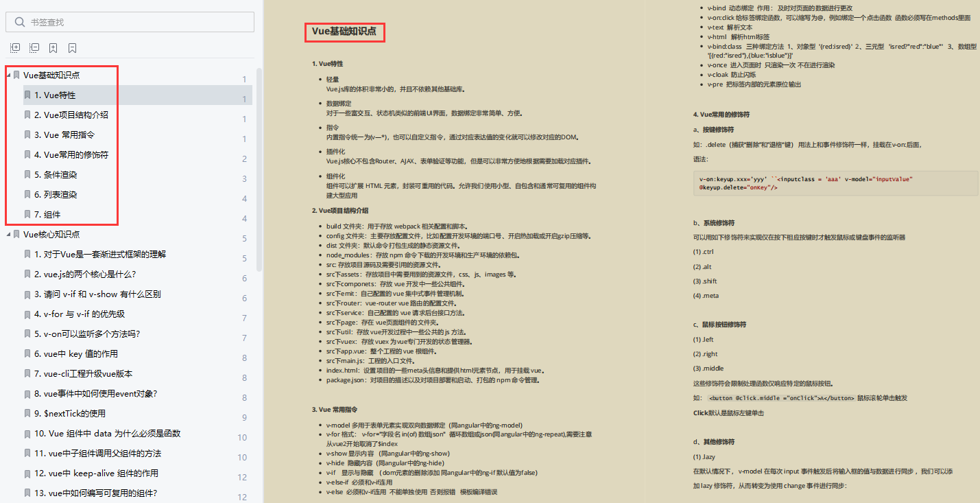Click bookmark icon beside '11. vue中子组件调用父组件的方法'
The width and height of the screenshot is (980, 503).
[27, 454]
